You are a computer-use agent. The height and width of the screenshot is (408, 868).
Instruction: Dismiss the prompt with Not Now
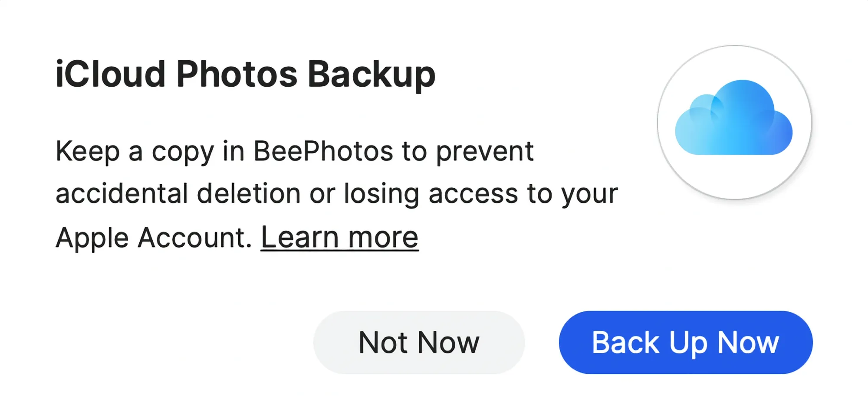click(419, 342)
